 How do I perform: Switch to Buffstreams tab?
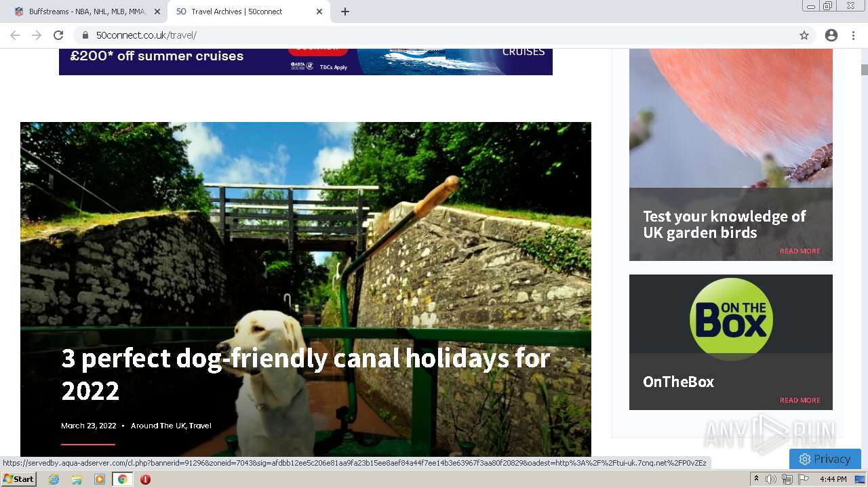pyautogui.click(x=85, y=12)
